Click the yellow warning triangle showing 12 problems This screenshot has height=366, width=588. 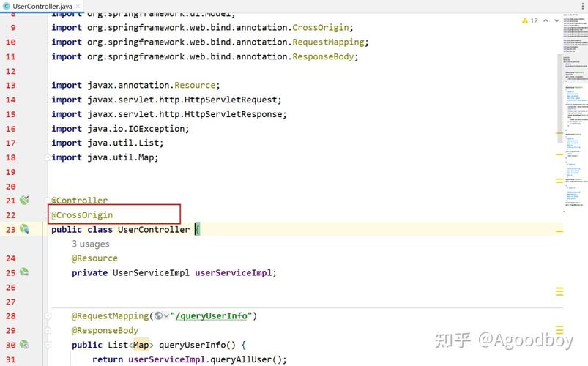coord(525,21)
